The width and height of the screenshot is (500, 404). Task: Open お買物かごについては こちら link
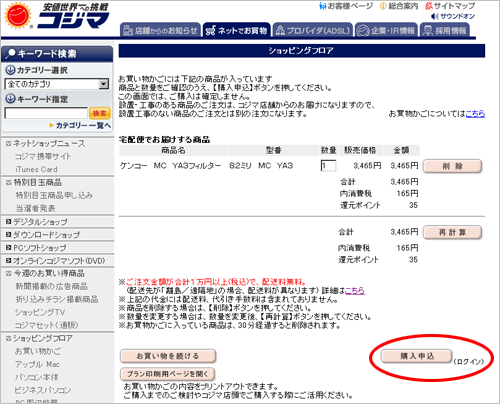475,114
